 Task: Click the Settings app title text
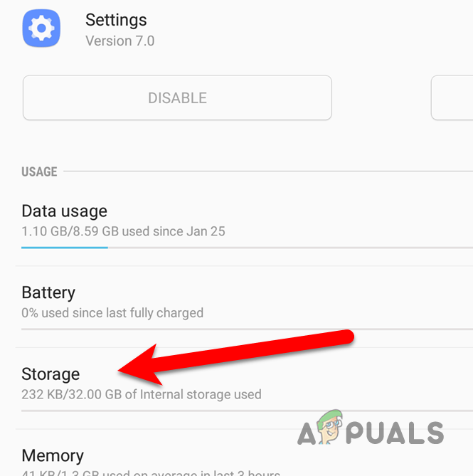[x=116, y=20]
